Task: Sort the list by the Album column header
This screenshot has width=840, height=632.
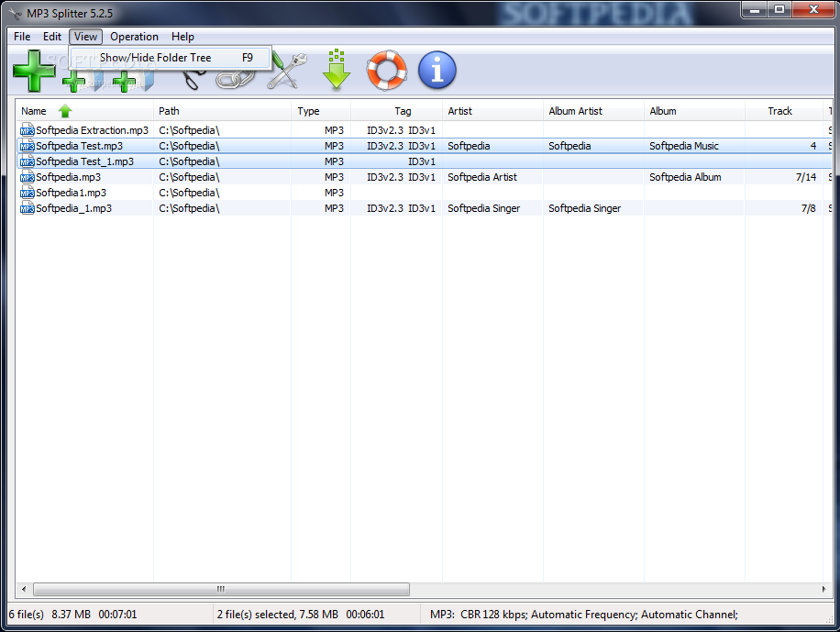Action: click(694, 111)
